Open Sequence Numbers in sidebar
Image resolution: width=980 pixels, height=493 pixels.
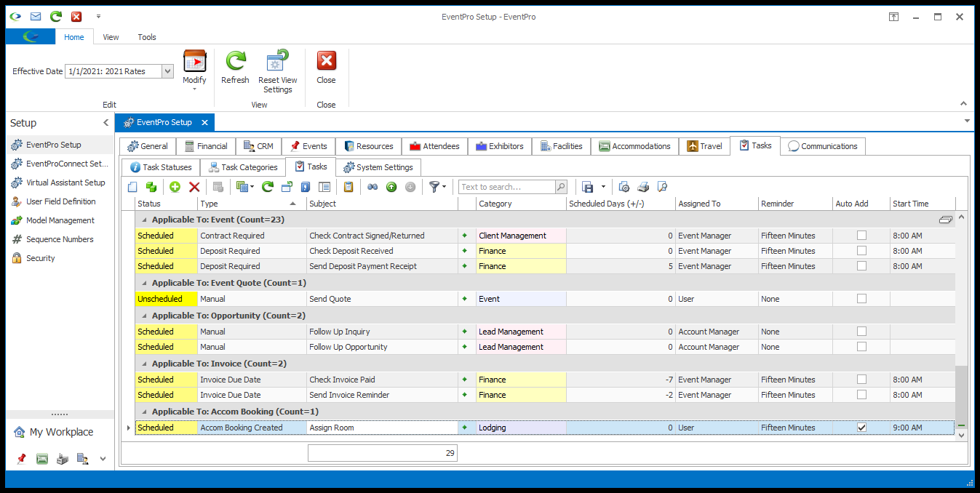tap(52, 239)
